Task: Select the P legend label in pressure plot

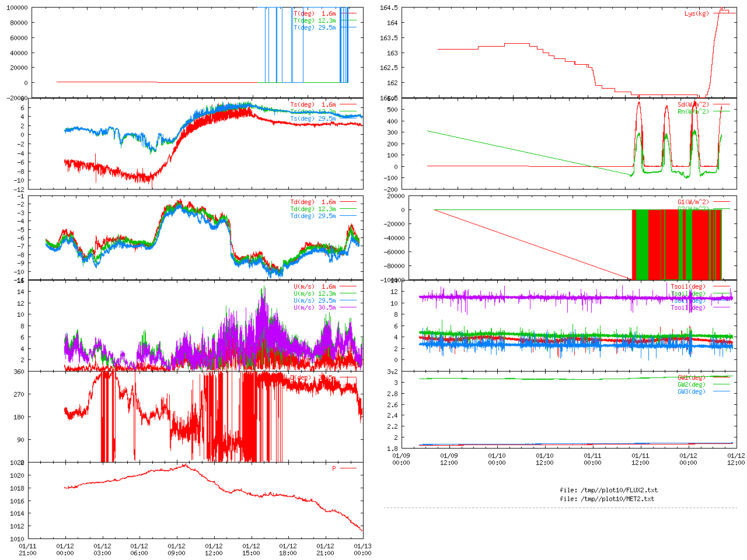Action: [x=334, y=469]
